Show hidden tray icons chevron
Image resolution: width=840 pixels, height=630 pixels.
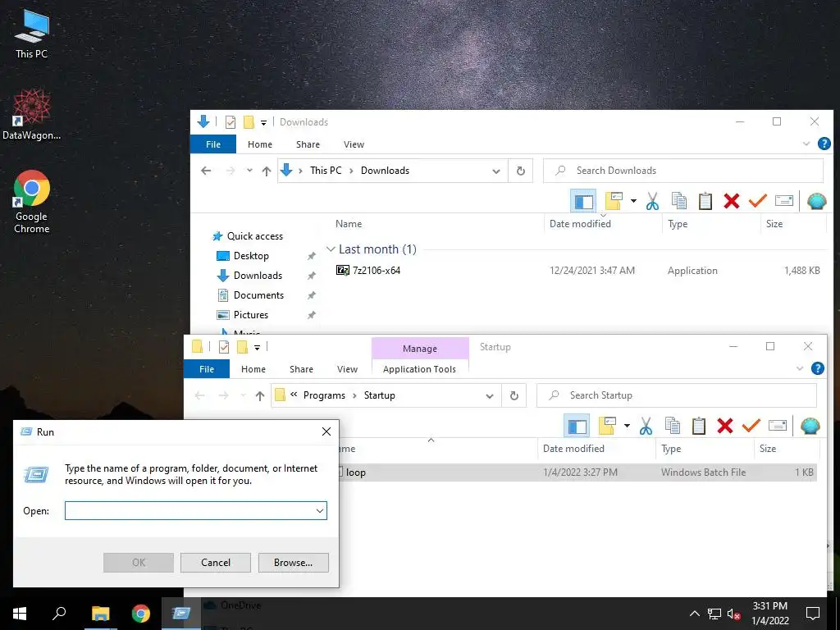(694, 614)
